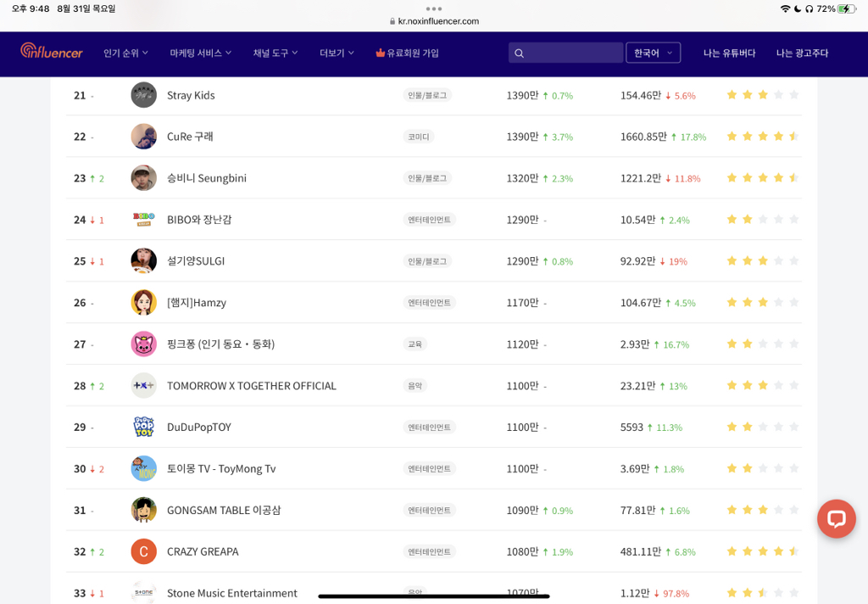Open 토이몽 TV avatar
Image resolution: width=868 pixels, height=604 pixels.
(144, 469)
